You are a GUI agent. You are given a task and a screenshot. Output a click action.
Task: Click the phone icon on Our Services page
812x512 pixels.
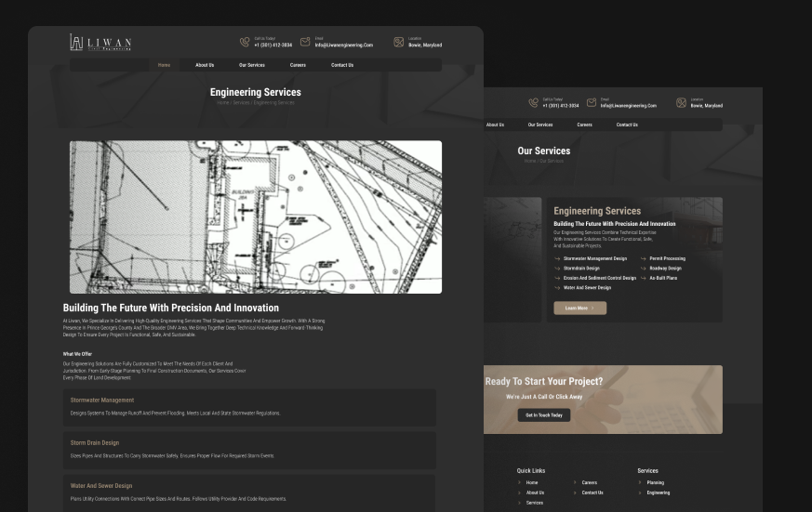[533, 103]
